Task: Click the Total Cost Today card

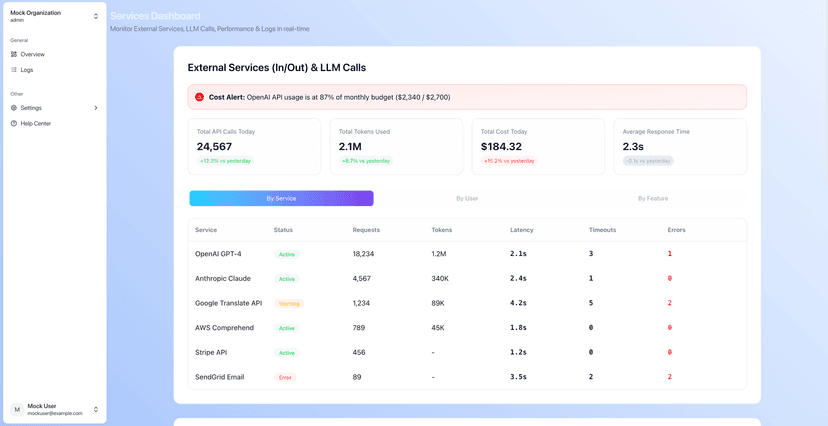Action: pyautogui.click(x=538, y=146)
